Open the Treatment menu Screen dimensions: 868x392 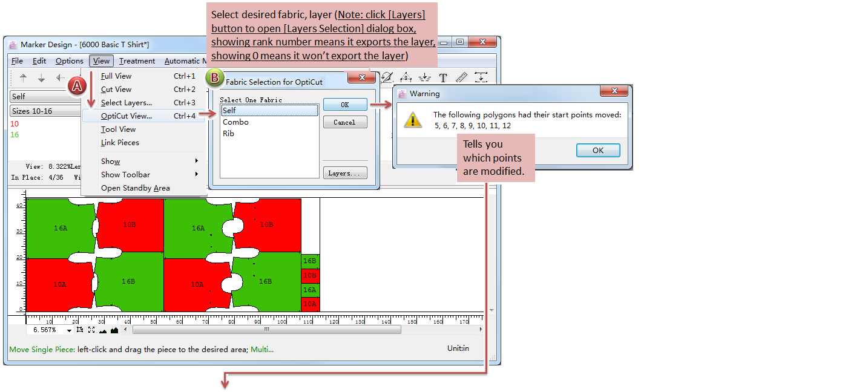point(137,61)
